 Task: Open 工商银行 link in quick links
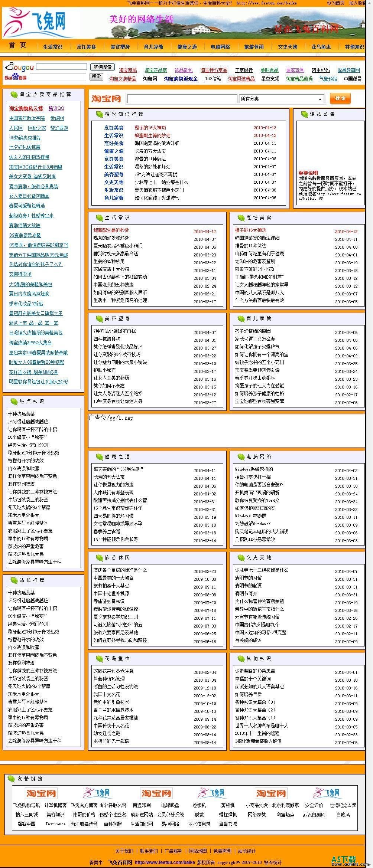(244, 71)
